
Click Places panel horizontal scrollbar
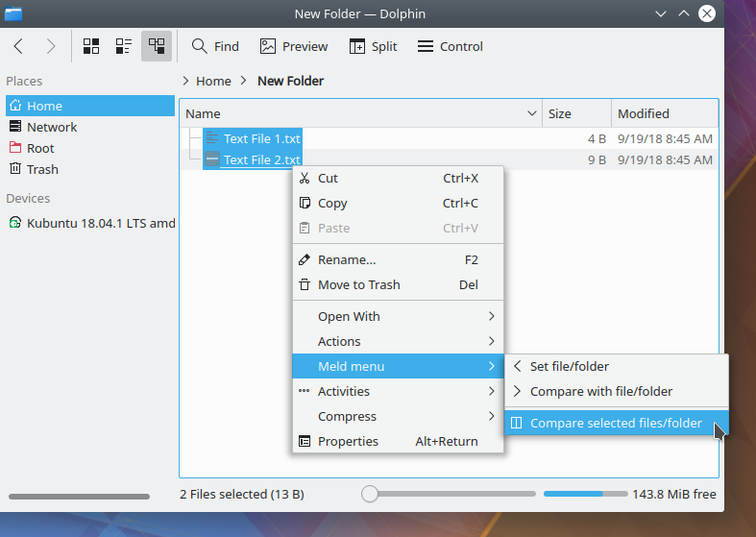tap(79, 496)
